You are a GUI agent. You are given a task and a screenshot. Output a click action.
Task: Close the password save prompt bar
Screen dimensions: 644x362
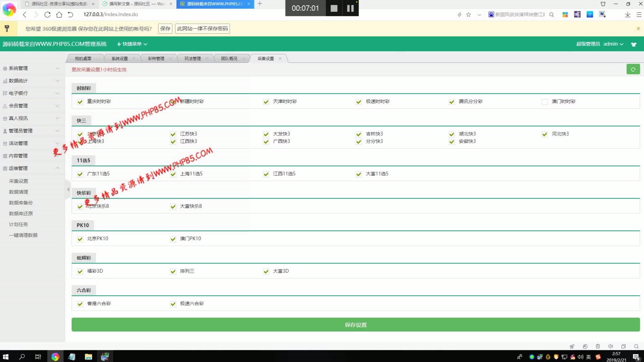[638, 28]
